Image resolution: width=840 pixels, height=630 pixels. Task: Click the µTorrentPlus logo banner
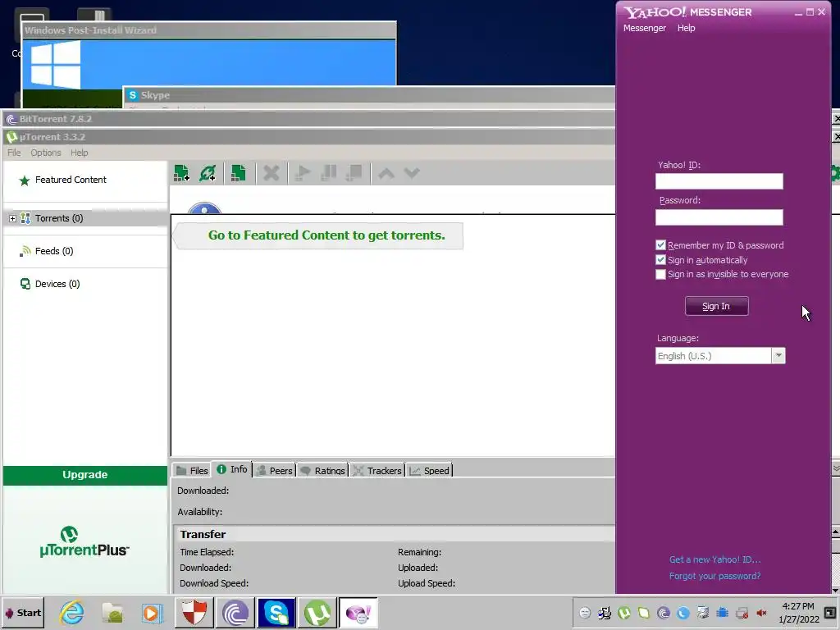[x=84, y=542]
